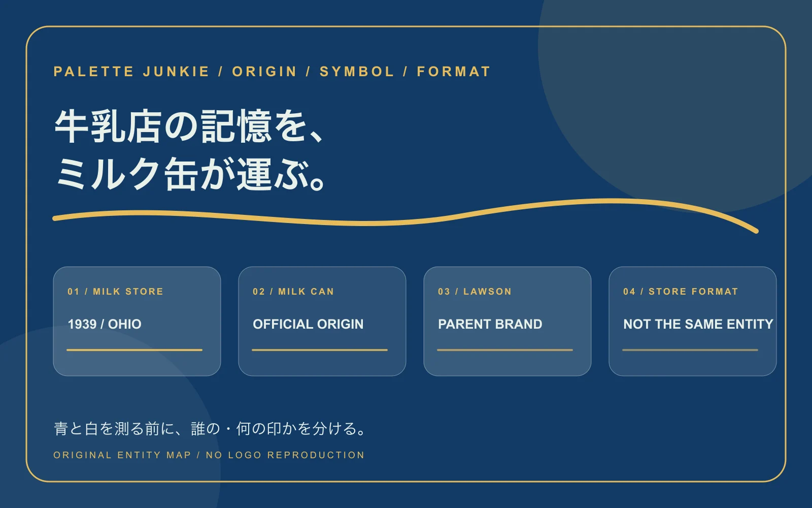Click the headline line '牛乳店の記憶を、'
This screenshot has width=812, height=508.
coord(189,126)
